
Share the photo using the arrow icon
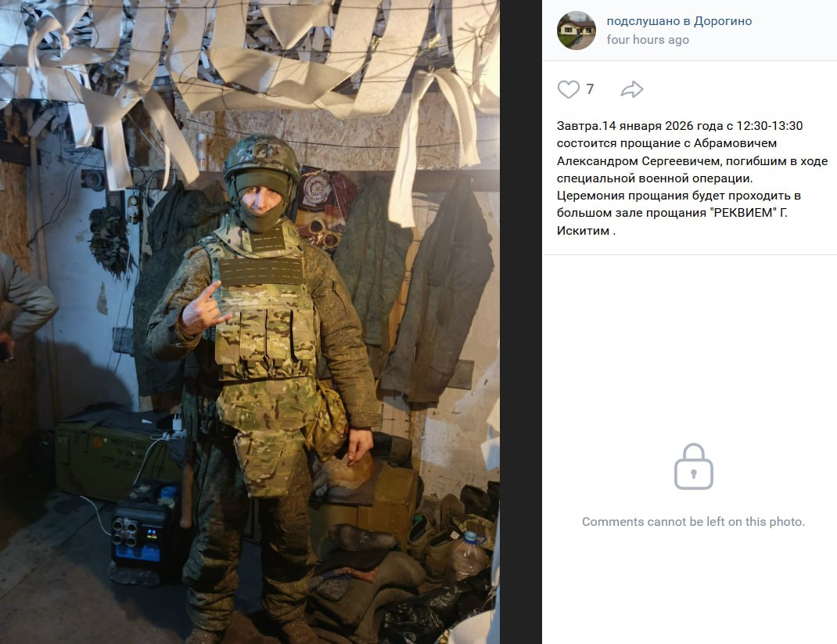[x=632, y=89]
